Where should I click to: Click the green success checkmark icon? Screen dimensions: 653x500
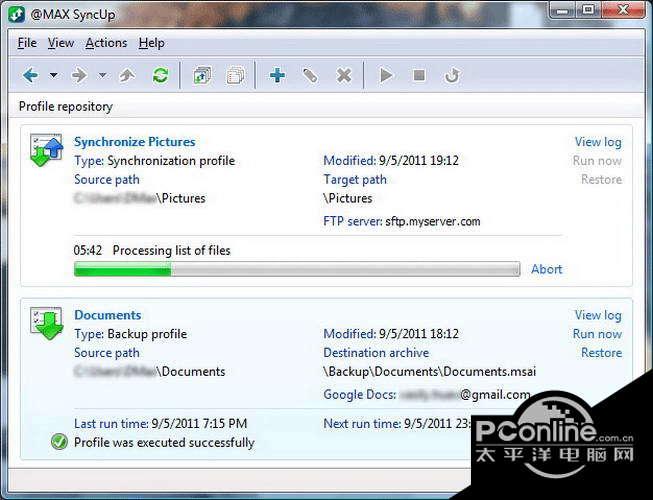tap(59, 441)
